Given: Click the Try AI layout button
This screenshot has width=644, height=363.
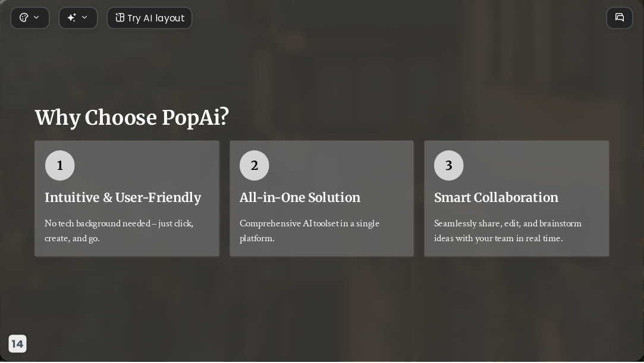Looking at the screenshot, I should click(149, 18).
